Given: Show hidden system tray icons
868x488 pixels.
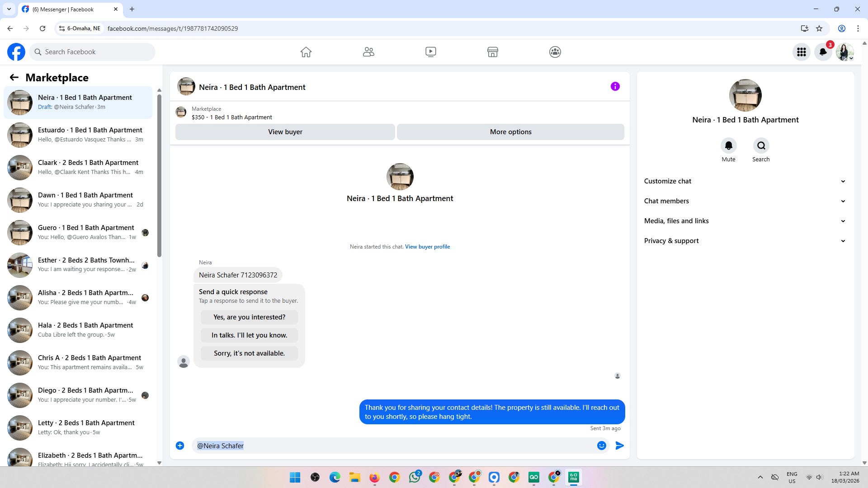Looking at the screenshot, I should pyautogui.click(x=760, y=477).
